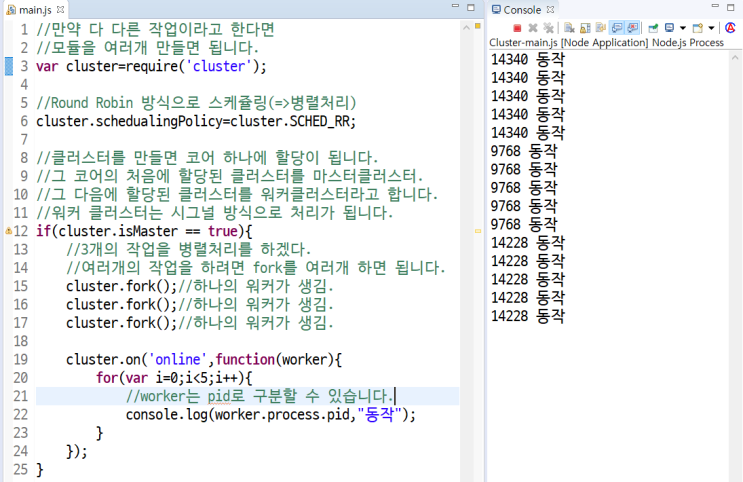Image resolution: width=743 pixels, height=482 pixels.
Task: Expand the Display Selected Console dropdown arrow
Action: tap(683, 28)
